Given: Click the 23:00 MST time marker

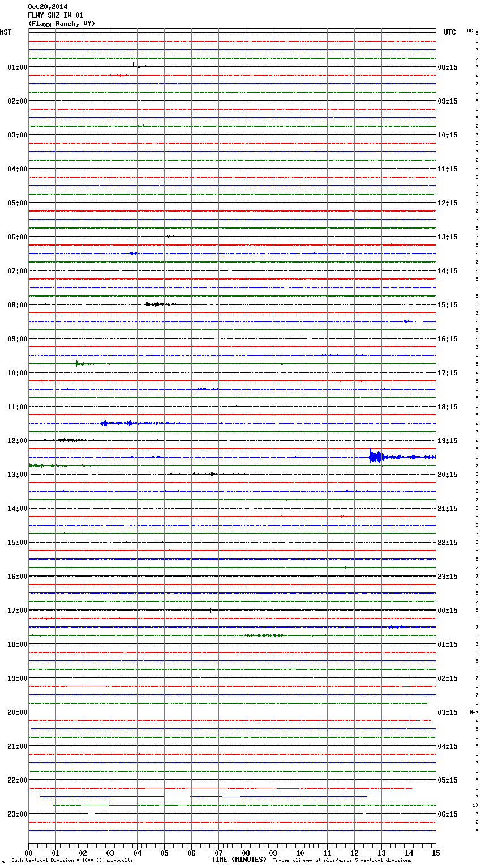Looking at the screenshot, I should (x=17, y=814).
